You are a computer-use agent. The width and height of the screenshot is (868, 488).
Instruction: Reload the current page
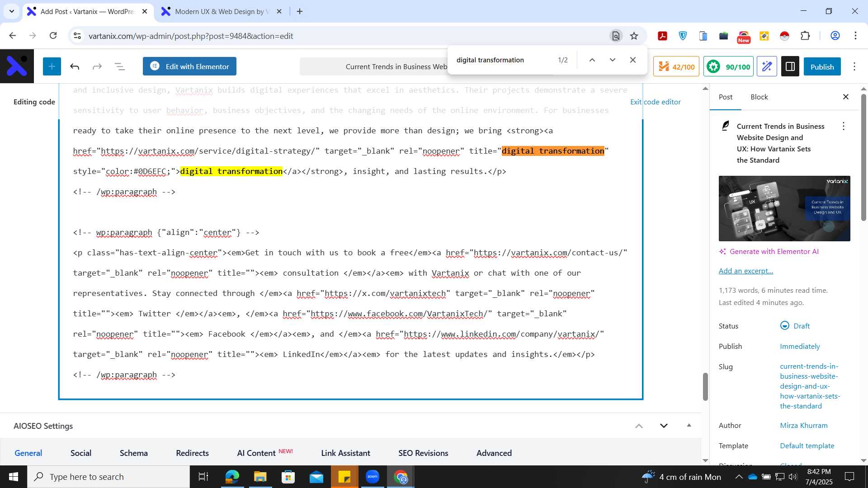[53, 36]
